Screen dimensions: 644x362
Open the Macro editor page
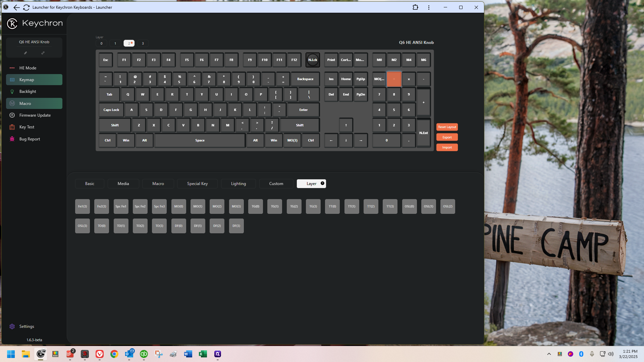[x=34, y=103]
